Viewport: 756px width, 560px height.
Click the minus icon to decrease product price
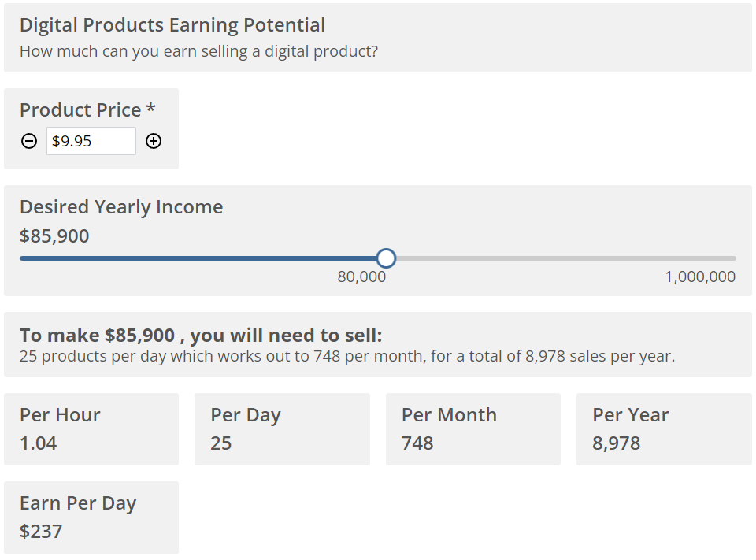pos(28,141)
